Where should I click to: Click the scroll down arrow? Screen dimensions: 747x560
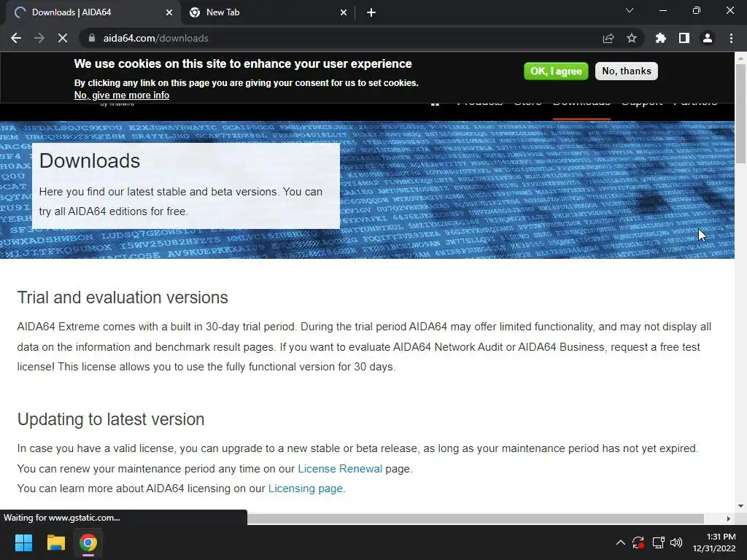pyautogui.click(x=740, y=506)
